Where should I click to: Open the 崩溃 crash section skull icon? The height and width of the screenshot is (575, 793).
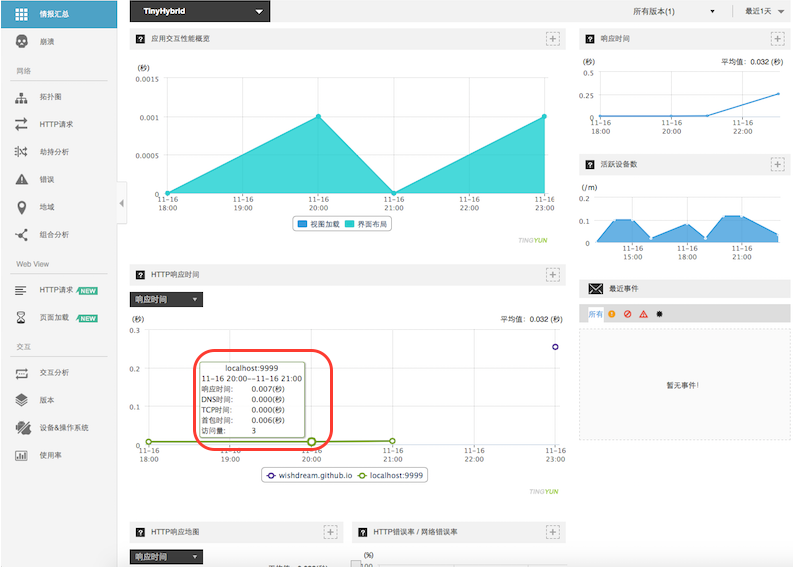(x=21, y=42)
